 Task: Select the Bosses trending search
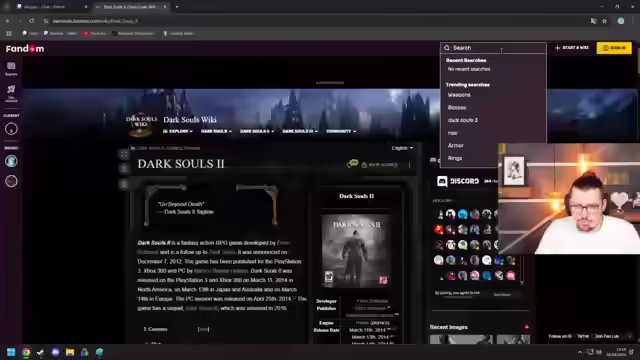point(457,107)
